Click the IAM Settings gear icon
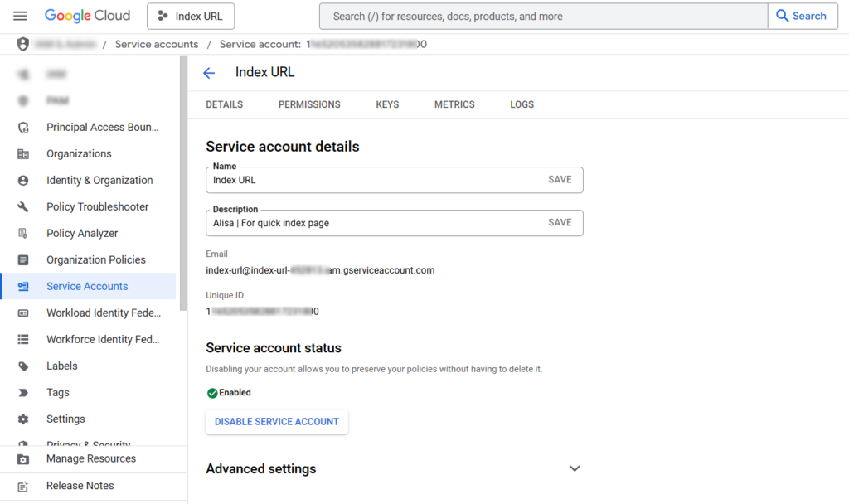The image size is (849, 504). point(22,419)
